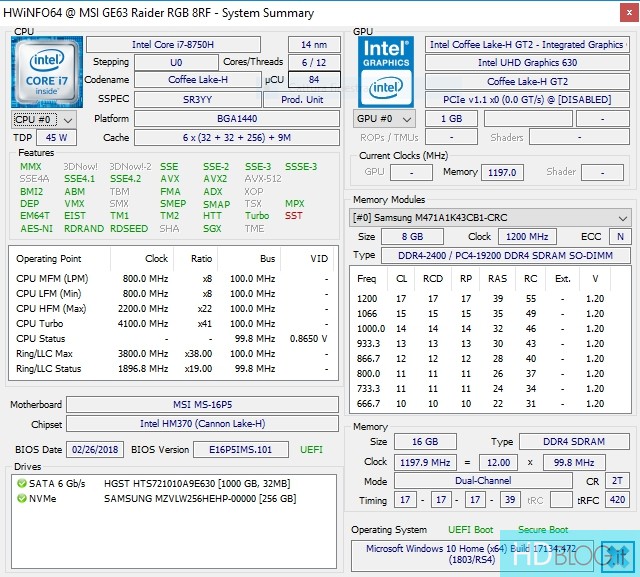Screen dimensions: 640x577
Task: Click the CR 2T field
Action: [617, 481]
